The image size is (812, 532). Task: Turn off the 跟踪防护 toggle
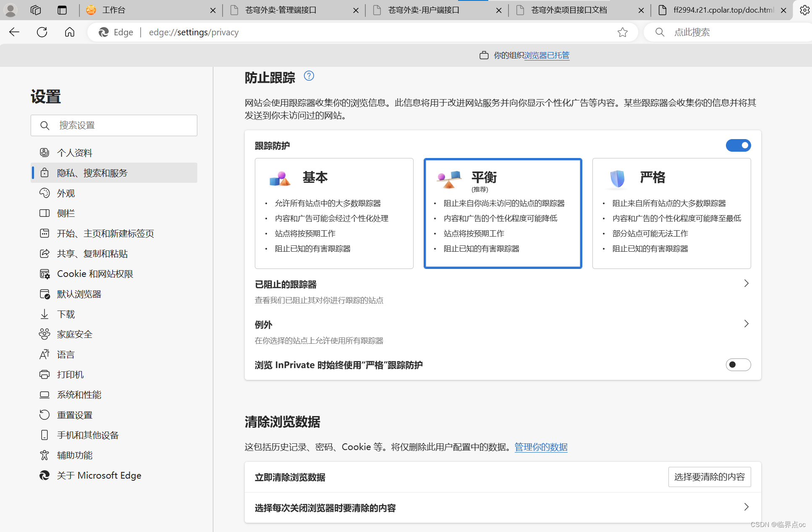738,145
